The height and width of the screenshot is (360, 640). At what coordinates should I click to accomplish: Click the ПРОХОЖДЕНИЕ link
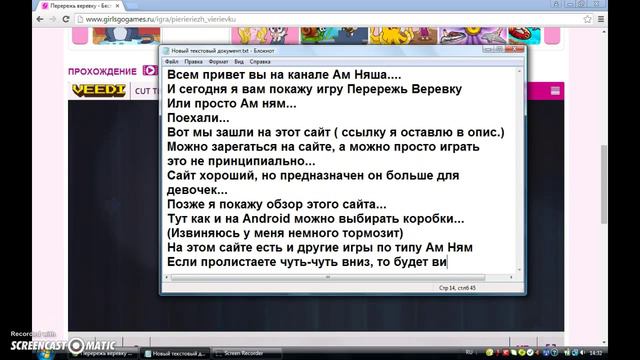pyautogui.click(x=102, y=71)
